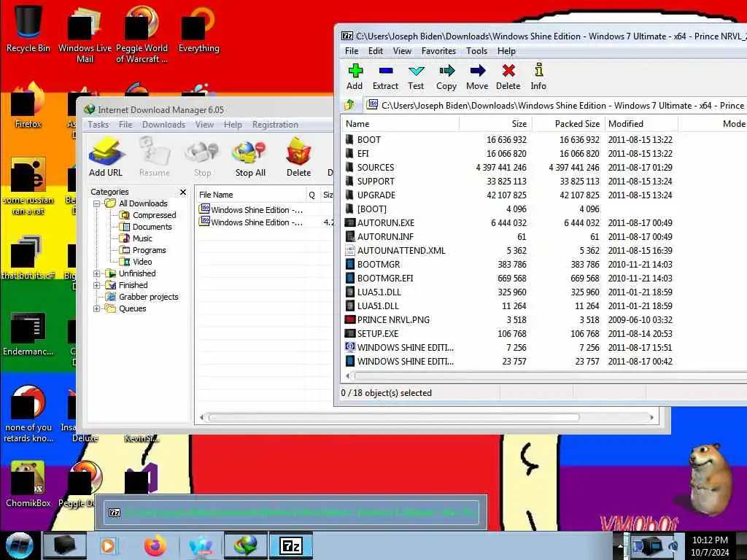The height and width of the screenshot is (560, 747).
Task: Click the 7-Zip horizontal scrollbar left arrow
Action: pos(347,376)
